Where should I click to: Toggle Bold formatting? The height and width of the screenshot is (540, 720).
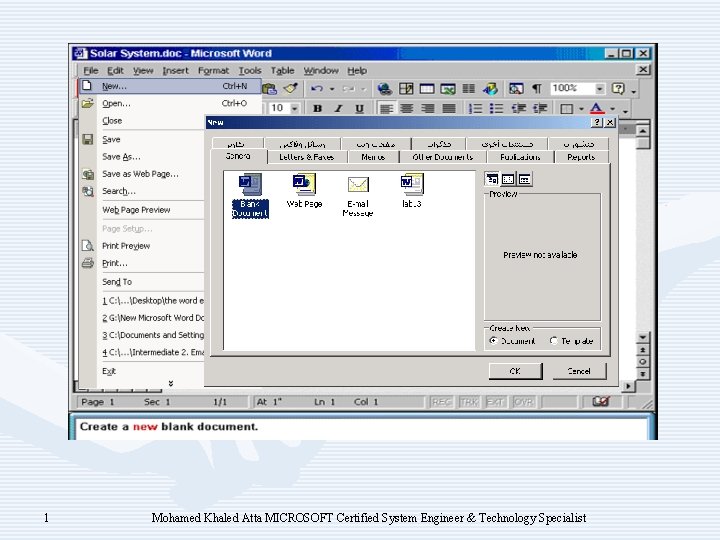[317, 108]
